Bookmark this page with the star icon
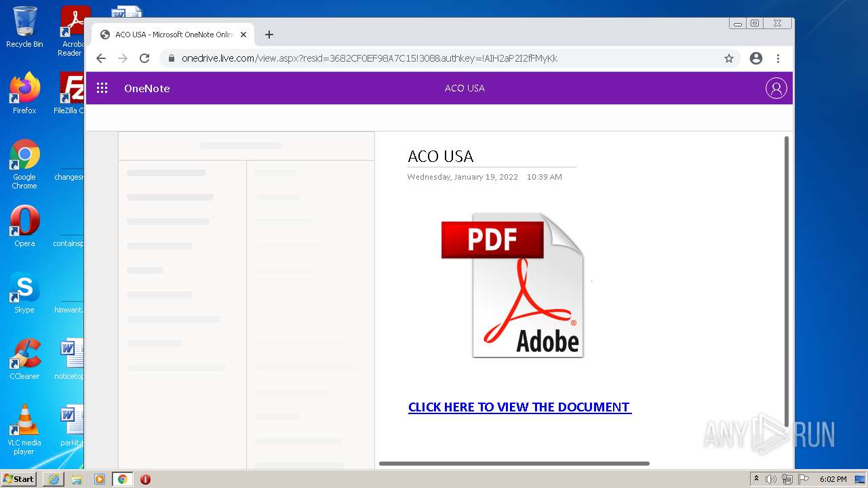The width and height of the screenshot is (868, 488). click(x=729, y=58)
